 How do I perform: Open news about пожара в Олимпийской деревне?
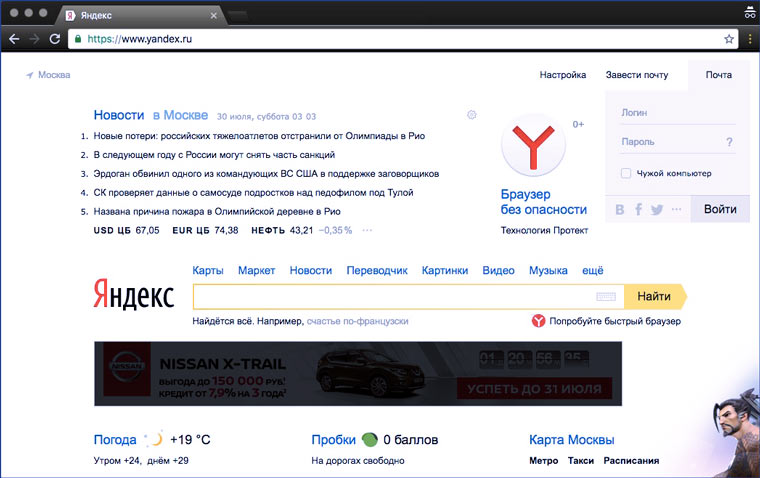pos(217,211)
